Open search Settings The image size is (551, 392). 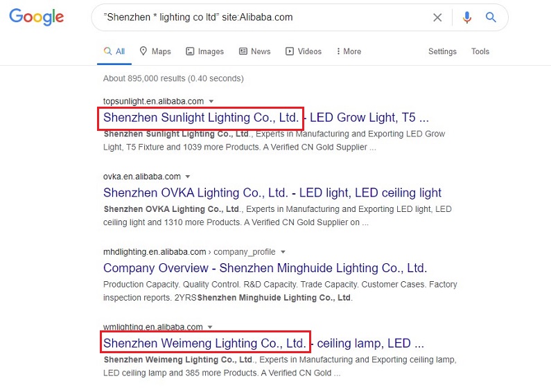point(442,51)
